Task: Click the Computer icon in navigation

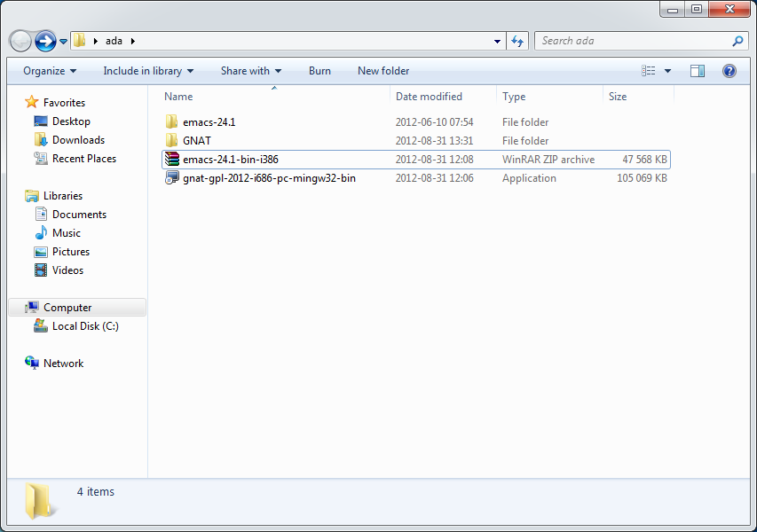Action: tap(32, 308)
